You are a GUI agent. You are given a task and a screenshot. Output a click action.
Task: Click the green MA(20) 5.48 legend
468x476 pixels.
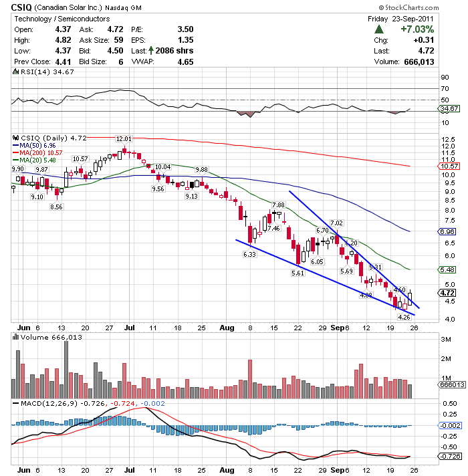point(34,160)
